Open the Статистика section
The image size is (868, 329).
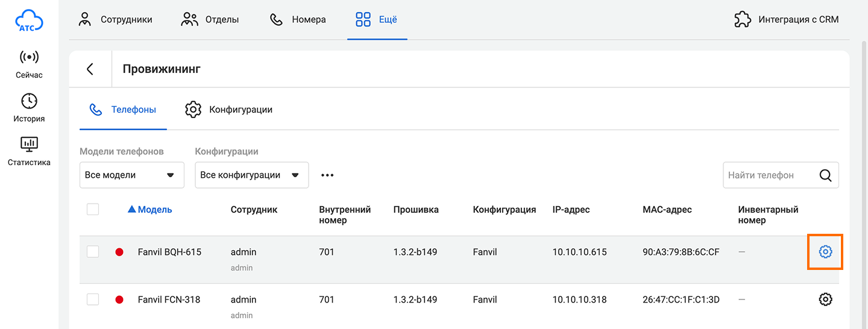pyautogui.click(x=29, y=152)
